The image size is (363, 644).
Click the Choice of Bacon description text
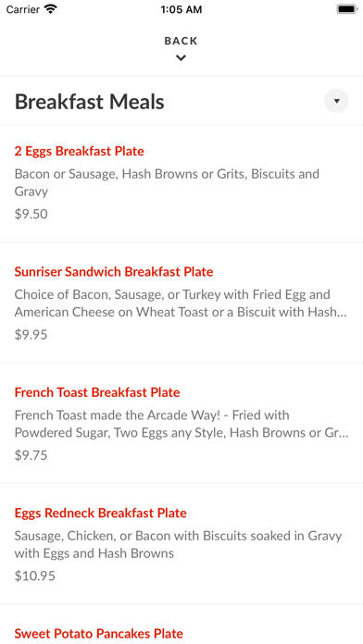pos(181,303)
